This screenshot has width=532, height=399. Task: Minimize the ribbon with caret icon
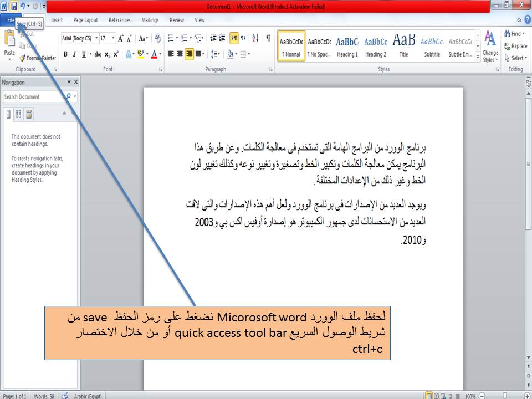(519, 20)
